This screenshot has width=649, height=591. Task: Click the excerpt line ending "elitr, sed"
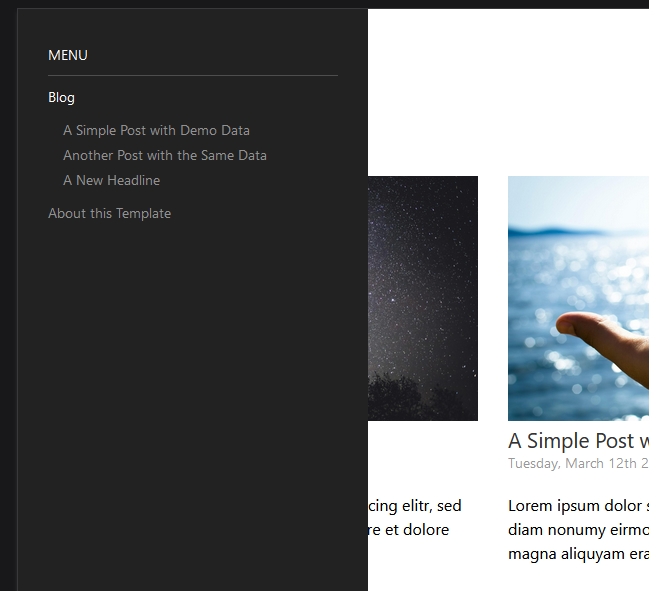(414, 506)
